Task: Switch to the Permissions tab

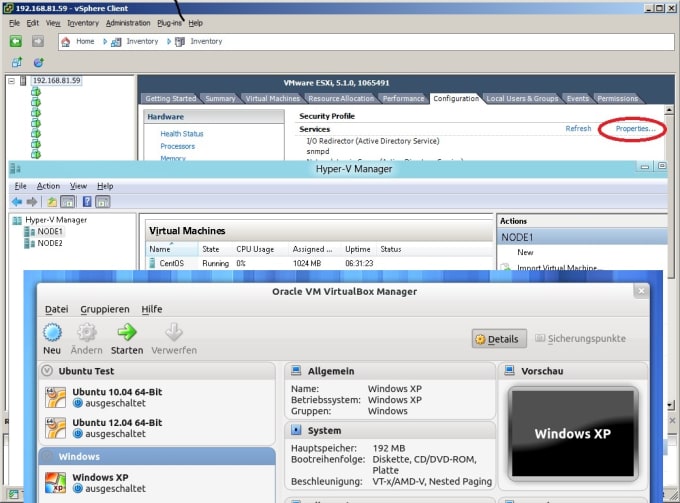Action: coord(618,98)
